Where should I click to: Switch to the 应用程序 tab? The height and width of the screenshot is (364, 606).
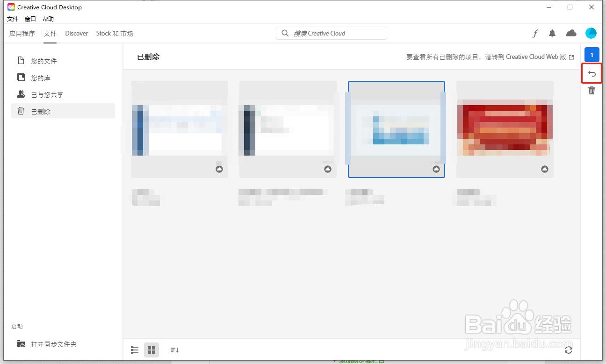[22, 34]
